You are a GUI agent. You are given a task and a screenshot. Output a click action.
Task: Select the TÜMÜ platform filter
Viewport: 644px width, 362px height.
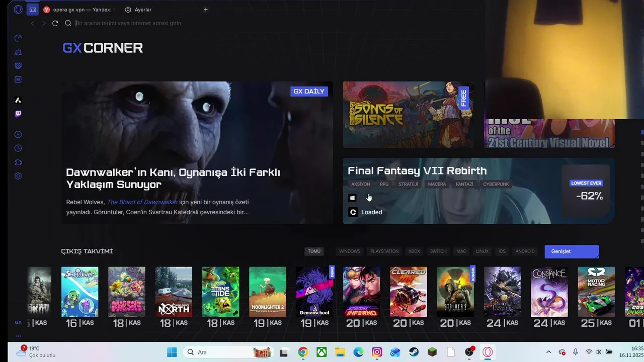[314, 251]
